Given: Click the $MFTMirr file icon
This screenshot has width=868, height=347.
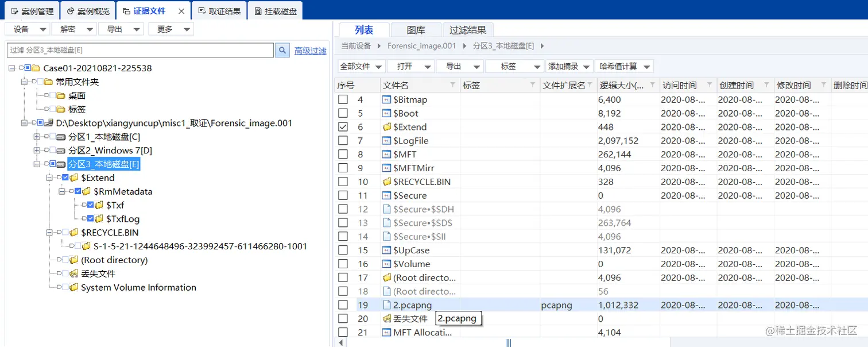Looking at the screenshot, I should (x=386, y=168).
